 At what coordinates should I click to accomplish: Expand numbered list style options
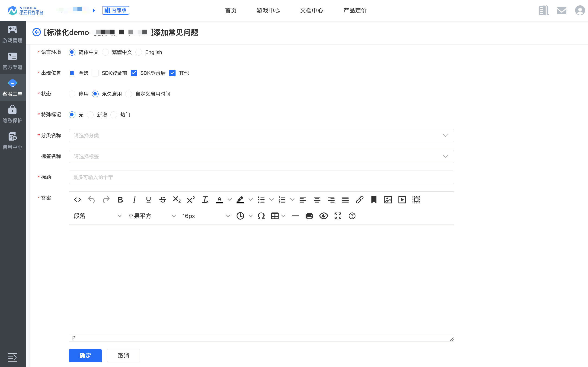292,199
